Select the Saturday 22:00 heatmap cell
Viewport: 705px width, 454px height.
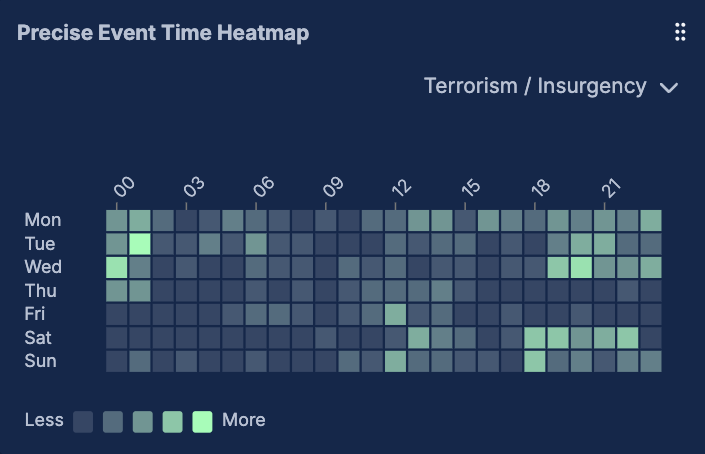click(x=628, y=338)
